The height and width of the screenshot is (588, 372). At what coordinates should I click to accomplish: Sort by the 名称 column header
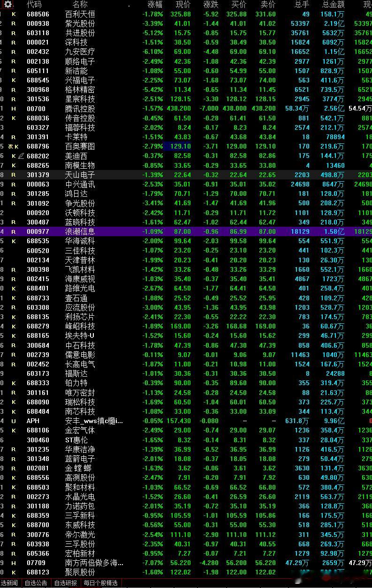(x=80, y=5)
